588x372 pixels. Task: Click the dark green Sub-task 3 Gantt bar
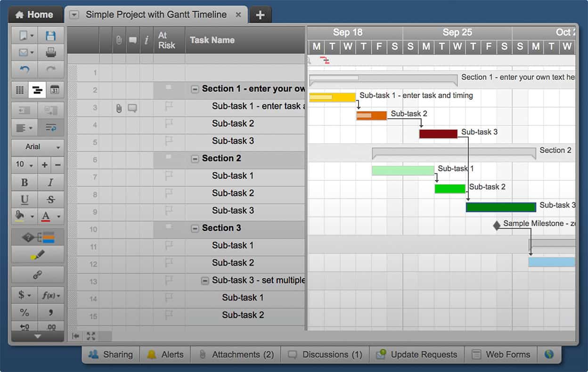pyautogui.click(x=501, y=207)
